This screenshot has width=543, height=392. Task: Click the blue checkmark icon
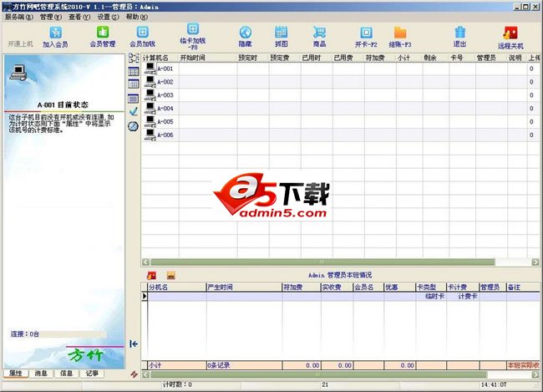click(134, 112)
